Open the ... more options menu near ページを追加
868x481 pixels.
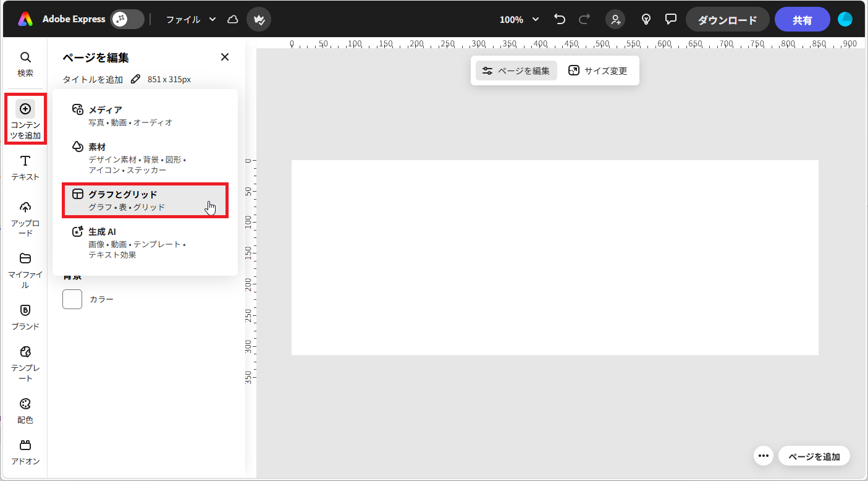click(x=763, y=456)
